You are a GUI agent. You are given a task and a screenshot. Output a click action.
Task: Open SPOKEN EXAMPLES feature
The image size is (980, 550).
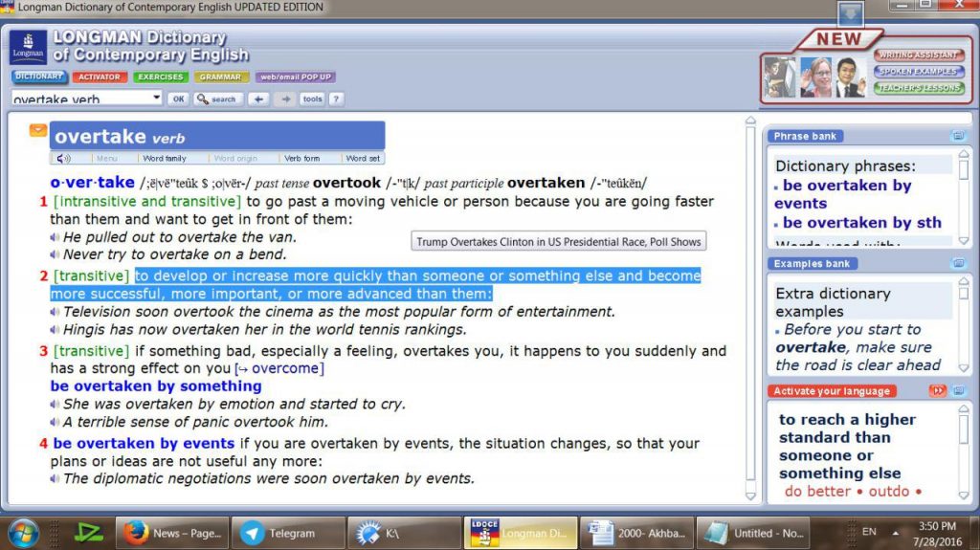[x=919, y=71]
